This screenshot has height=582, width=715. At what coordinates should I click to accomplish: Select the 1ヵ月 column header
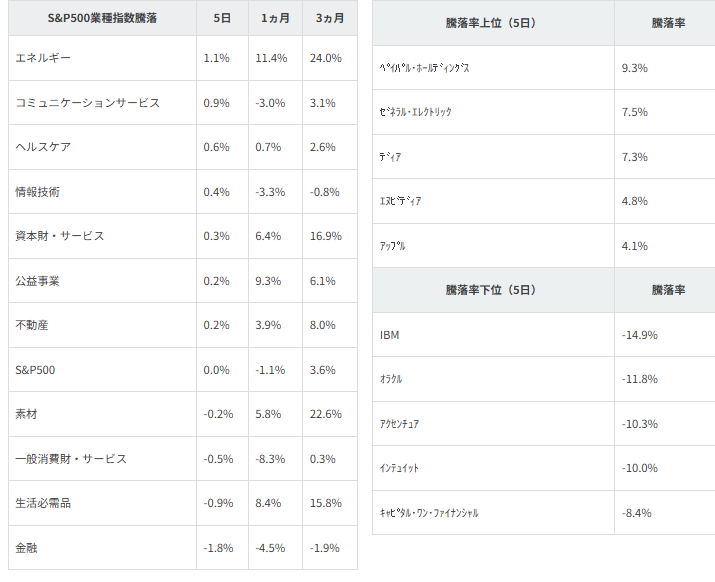point(274,19)
